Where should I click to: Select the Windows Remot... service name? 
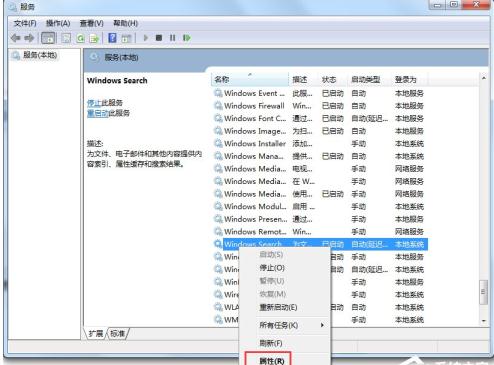255,231
